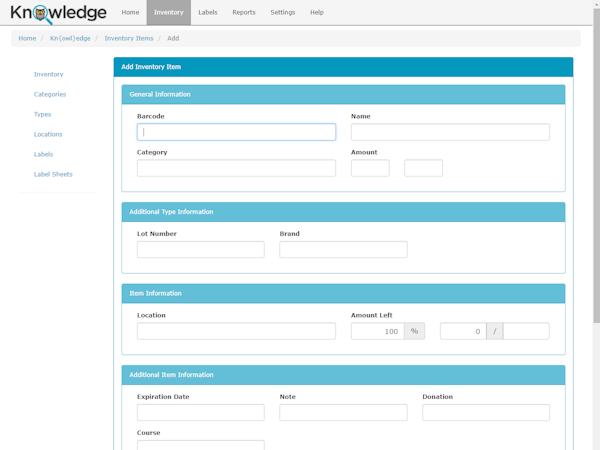Click the Location input field
Viewport: 600px width, 450px height.
click(236, 331)
